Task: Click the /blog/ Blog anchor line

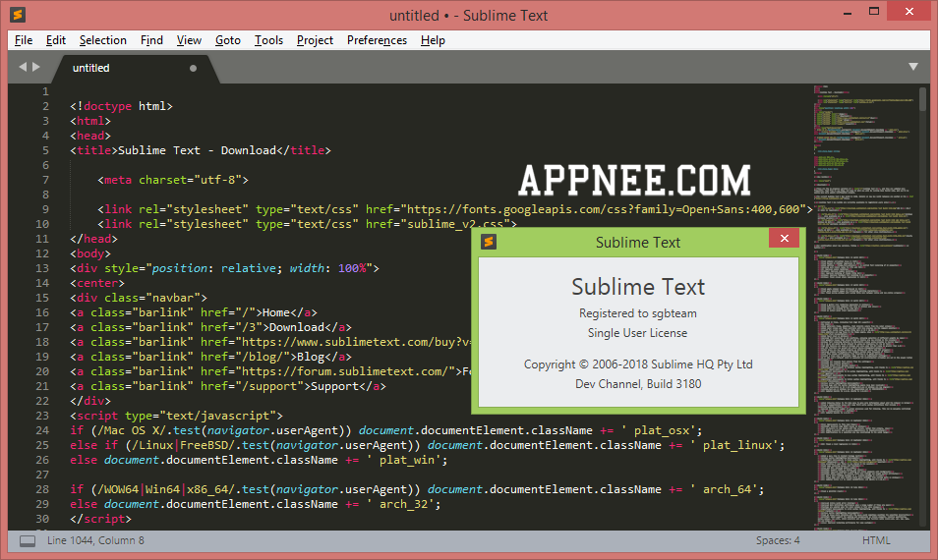Action: tap(210, 357)
